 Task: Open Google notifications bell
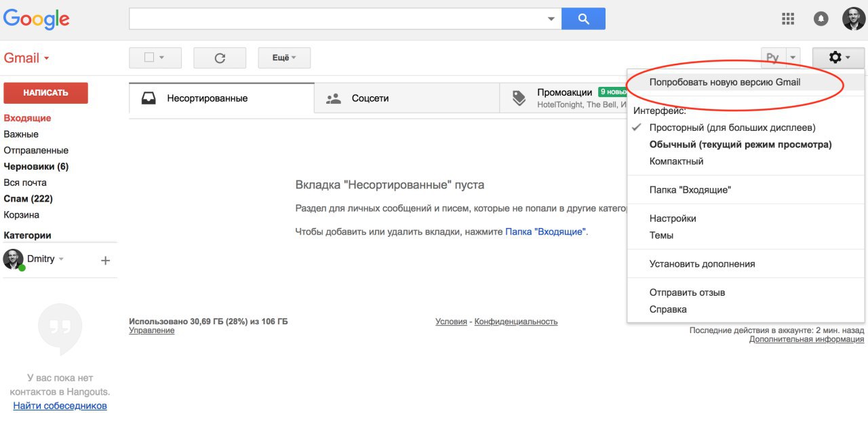(x=821, y=19)
